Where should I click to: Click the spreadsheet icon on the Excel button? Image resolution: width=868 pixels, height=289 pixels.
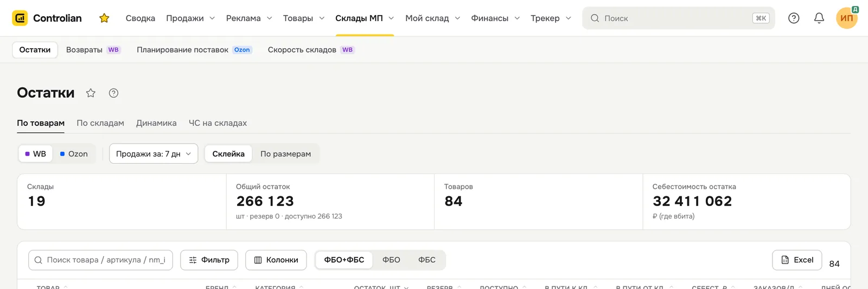(785, 260)
